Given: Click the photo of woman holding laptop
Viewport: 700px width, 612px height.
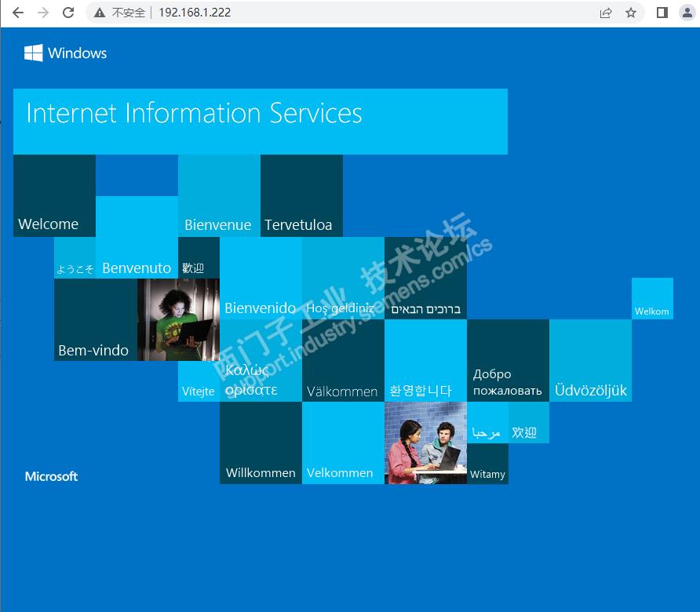Looking at the screenshot, I should coord(178,319).
